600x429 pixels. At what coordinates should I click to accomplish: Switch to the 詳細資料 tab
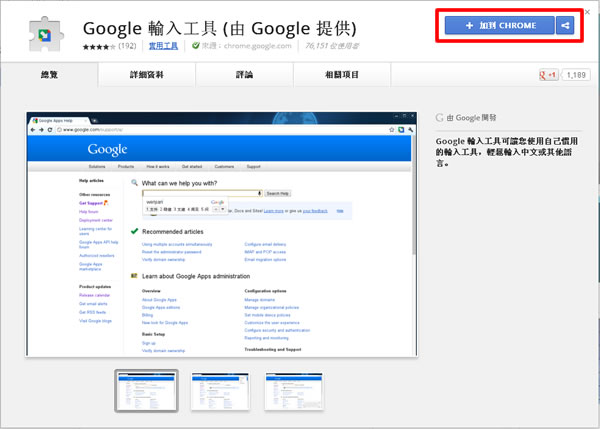pyautogui.click(x=147, y=75)
